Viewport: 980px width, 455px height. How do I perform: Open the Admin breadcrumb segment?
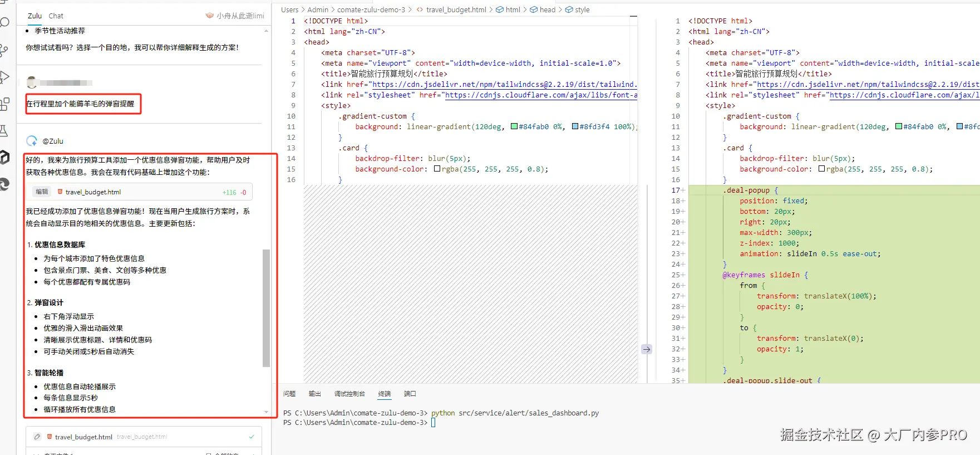click(318, 9)
